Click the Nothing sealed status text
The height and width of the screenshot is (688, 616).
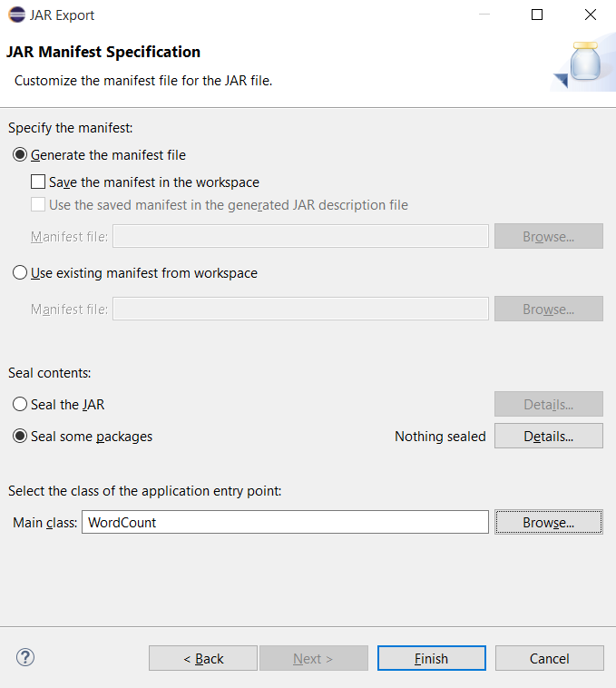coord(440,437)
